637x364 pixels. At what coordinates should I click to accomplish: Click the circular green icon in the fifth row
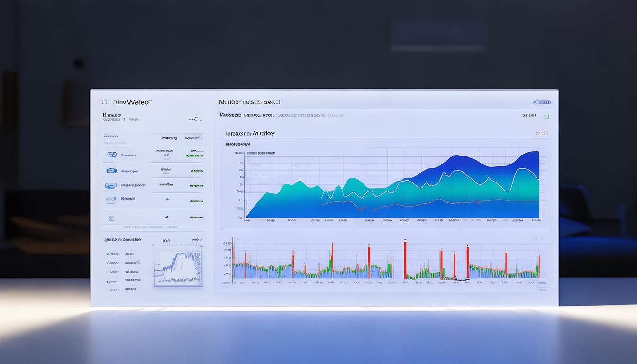click(111, 218)
